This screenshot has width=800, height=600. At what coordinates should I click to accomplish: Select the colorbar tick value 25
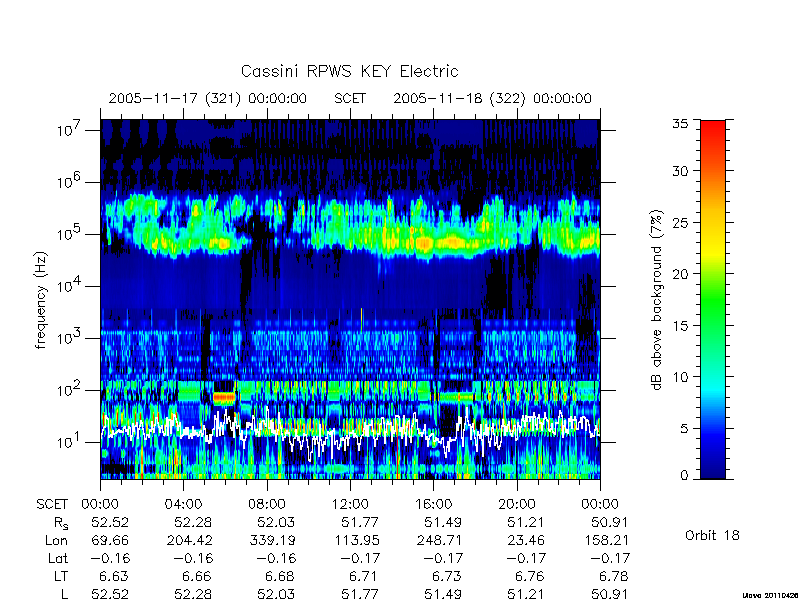[680, 222]
